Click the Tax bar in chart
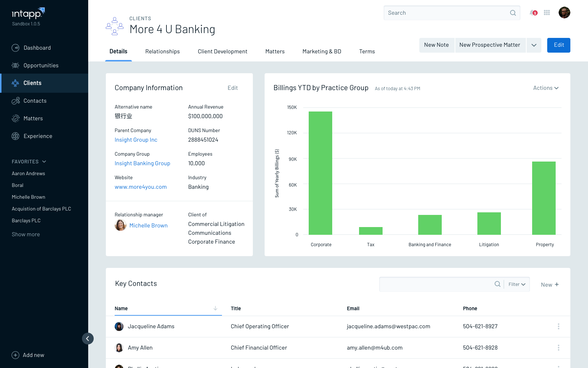 371,231
